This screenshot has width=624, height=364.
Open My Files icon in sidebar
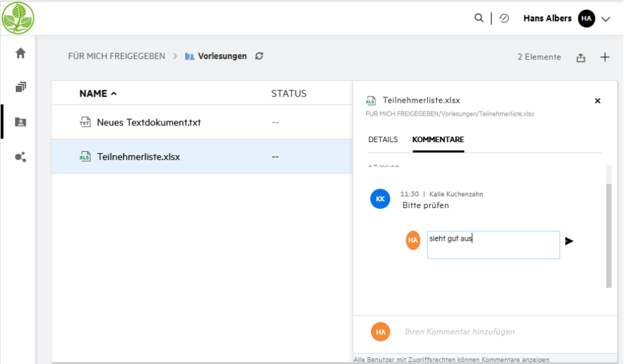(x=20, y=87)
